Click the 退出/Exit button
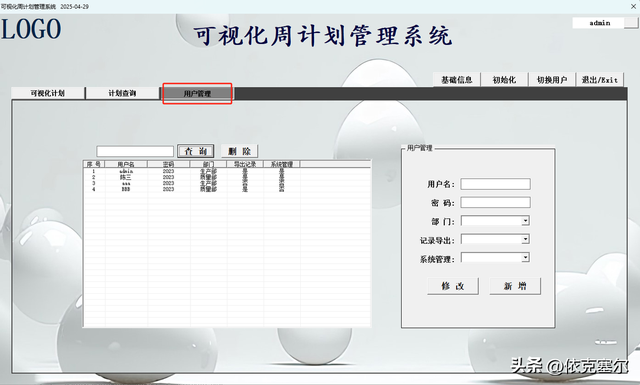The width and height of the screenshot is (640, 385). (600, 80)
